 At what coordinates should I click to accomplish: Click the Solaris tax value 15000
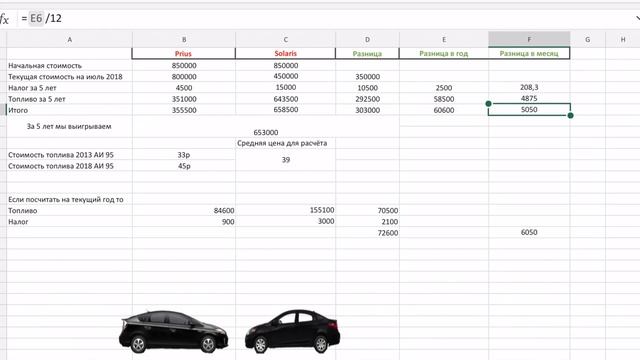pyautogui.click(x=285, y=87)
